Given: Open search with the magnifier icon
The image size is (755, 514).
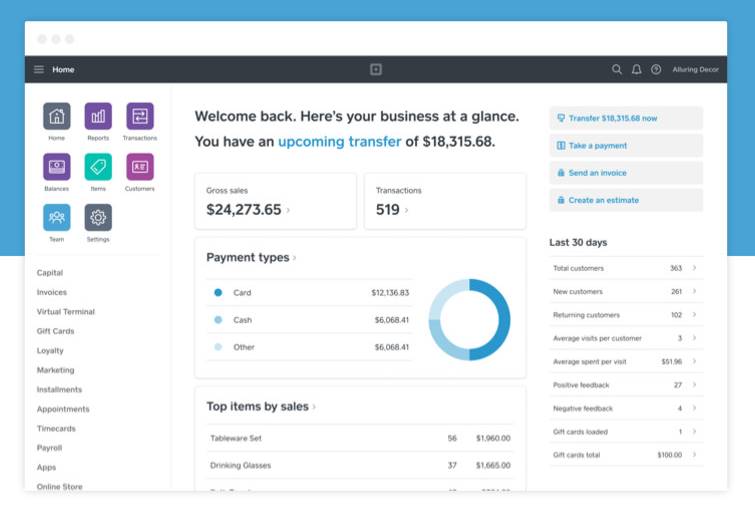Looking at the screenshot, I should click(616, 69).
